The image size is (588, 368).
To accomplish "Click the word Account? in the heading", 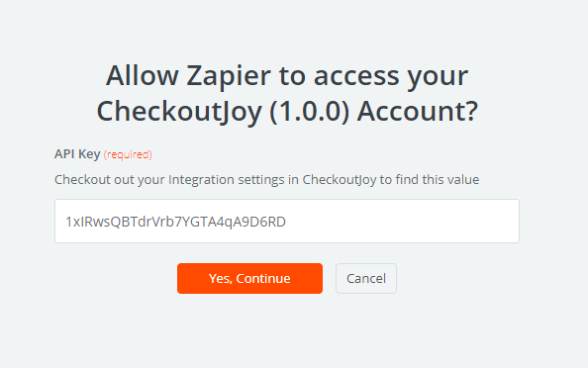I will click(x=418, y=112).
